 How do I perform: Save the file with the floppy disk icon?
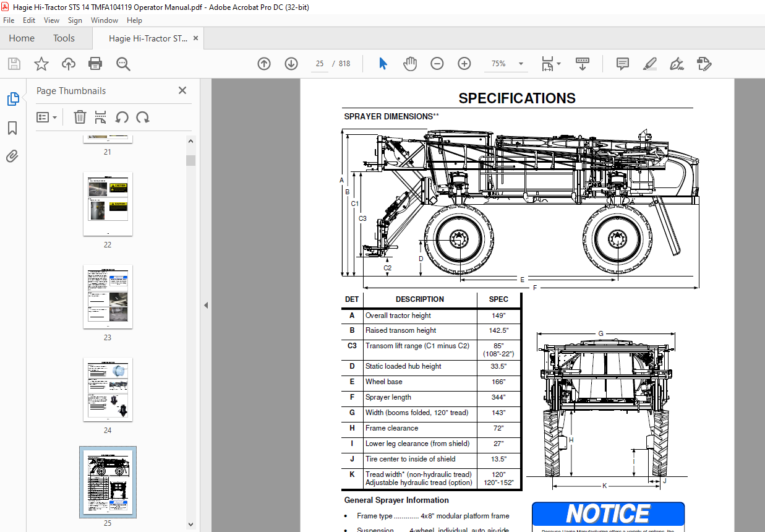click(14, 64)
